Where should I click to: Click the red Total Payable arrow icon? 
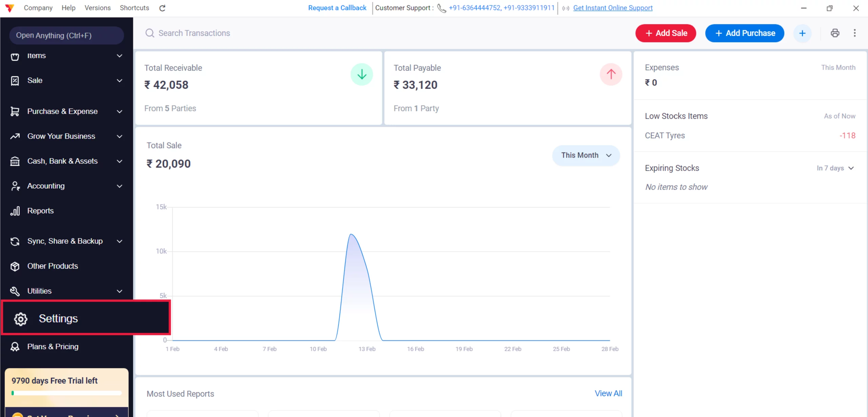pyautogui.click(x=611, y=74)
